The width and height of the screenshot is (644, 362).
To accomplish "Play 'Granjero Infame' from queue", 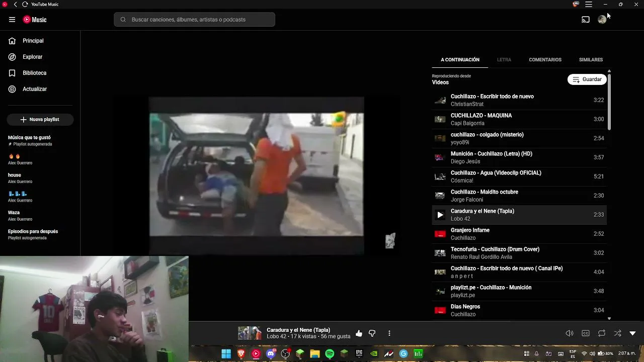I will (519, 234).
